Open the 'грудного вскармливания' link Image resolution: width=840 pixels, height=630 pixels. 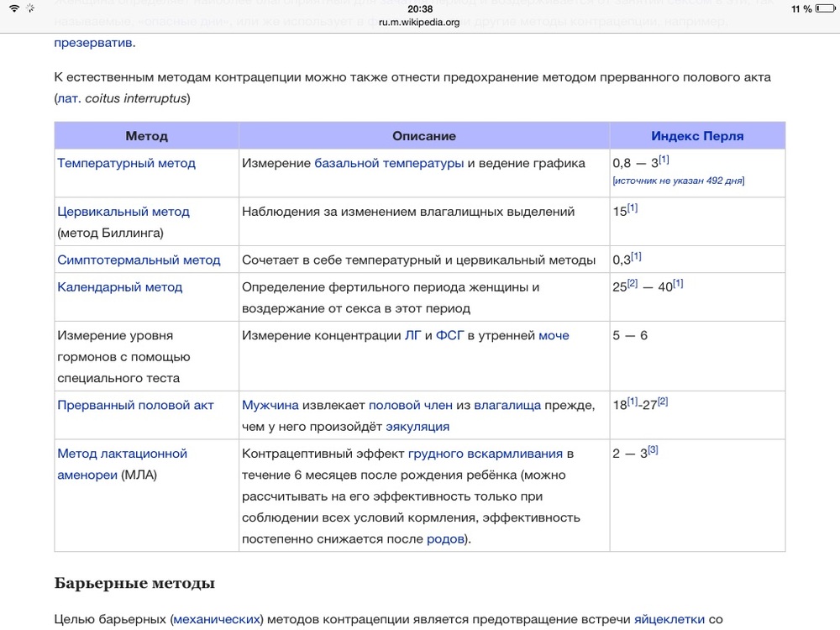click(486, 454)
